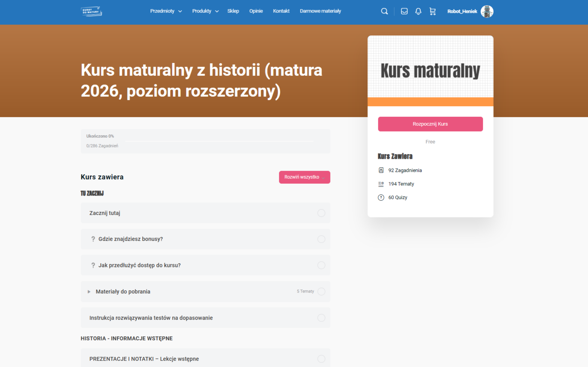Open the notifications bell icon
588x367 pixels.
418,11
